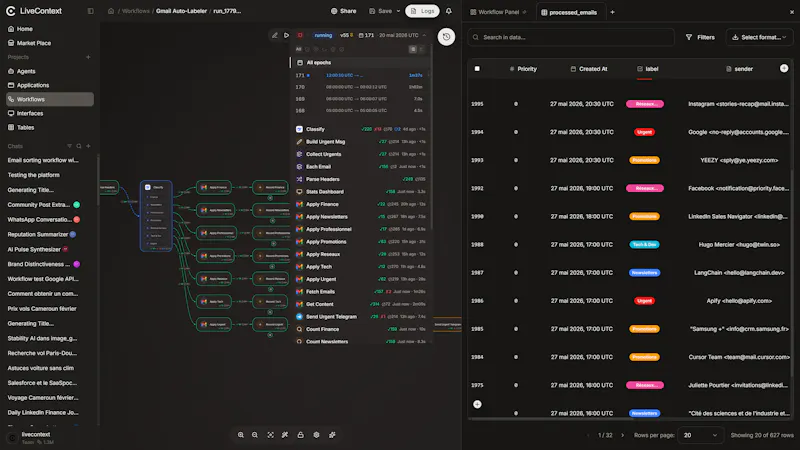
Task: Open the Stats Dashboard step
Action: (x=361, y=192)
